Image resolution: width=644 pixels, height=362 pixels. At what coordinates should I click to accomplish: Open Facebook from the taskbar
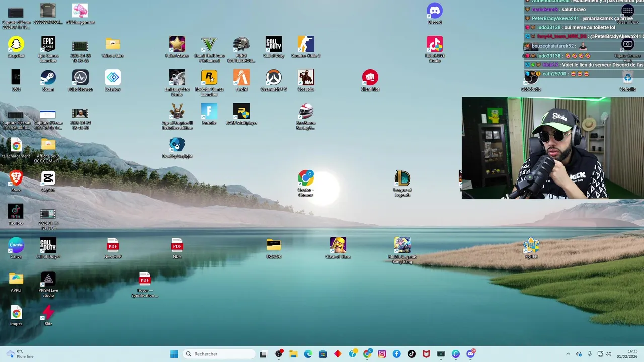(396, 354)
